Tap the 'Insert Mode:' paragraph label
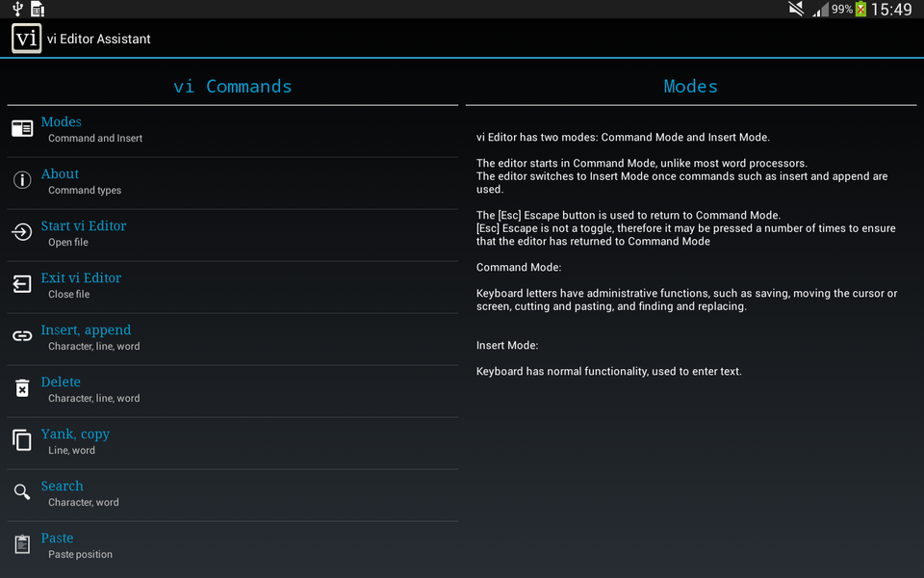Screen dimensions: 924x578 pos(507,345)
